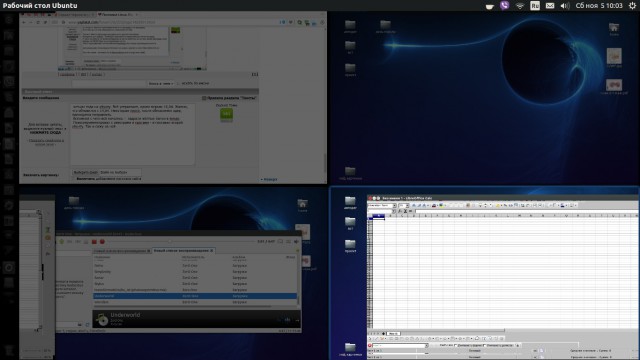Click the file chooser button under the message box
640x360 pixels.
[x=85, y=172]
